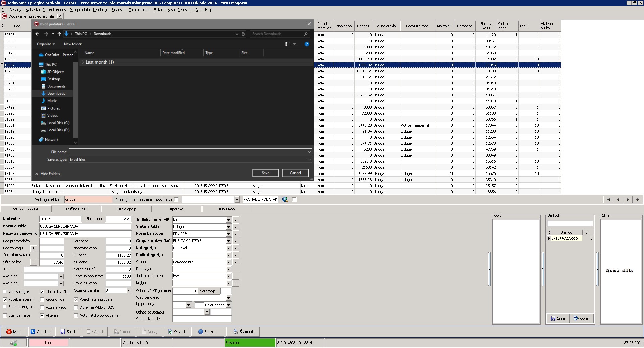Click New folder in dialog
Screen dimensions: 644x348
[x=73, y=44]
